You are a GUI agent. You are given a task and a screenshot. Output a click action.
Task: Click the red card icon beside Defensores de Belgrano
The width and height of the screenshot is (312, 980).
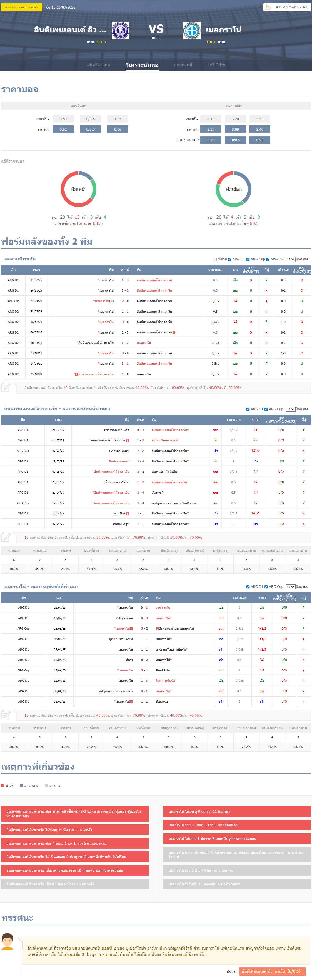pyautogui.click(x=158, y=628)
